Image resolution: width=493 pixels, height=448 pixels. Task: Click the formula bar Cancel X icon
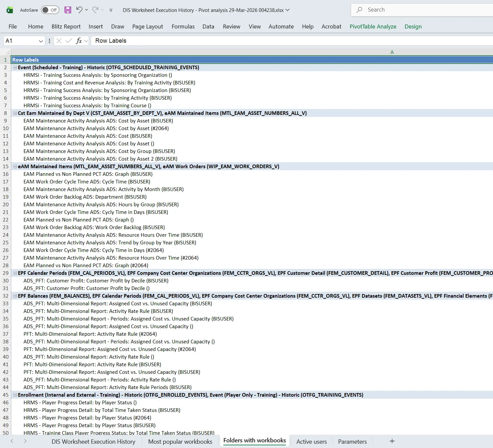tap(59, 41)
